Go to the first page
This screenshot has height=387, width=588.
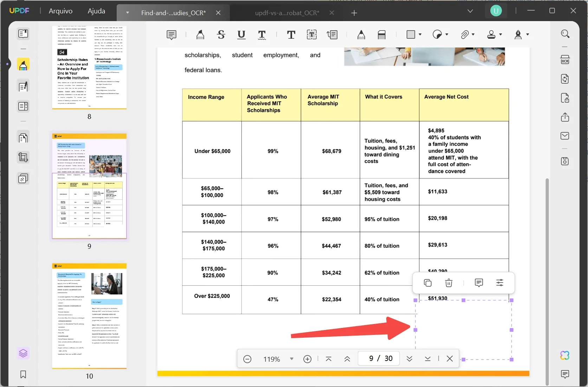[329, 359]
